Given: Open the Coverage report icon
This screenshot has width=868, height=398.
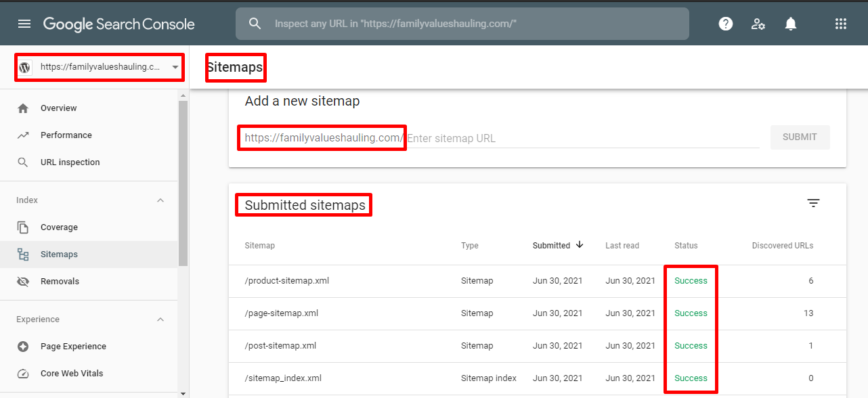Looking at the screenshot, I should (x=22, y=227).
